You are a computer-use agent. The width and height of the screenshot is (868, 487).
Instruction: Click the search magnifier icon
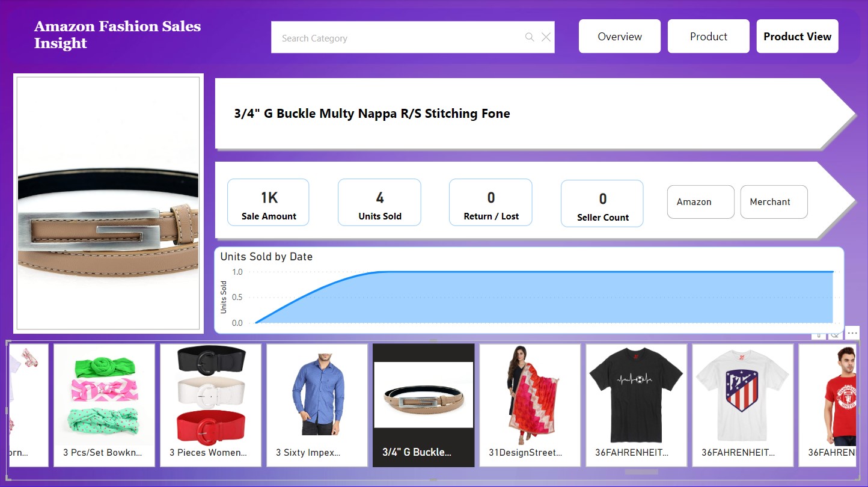pos(530,37)
